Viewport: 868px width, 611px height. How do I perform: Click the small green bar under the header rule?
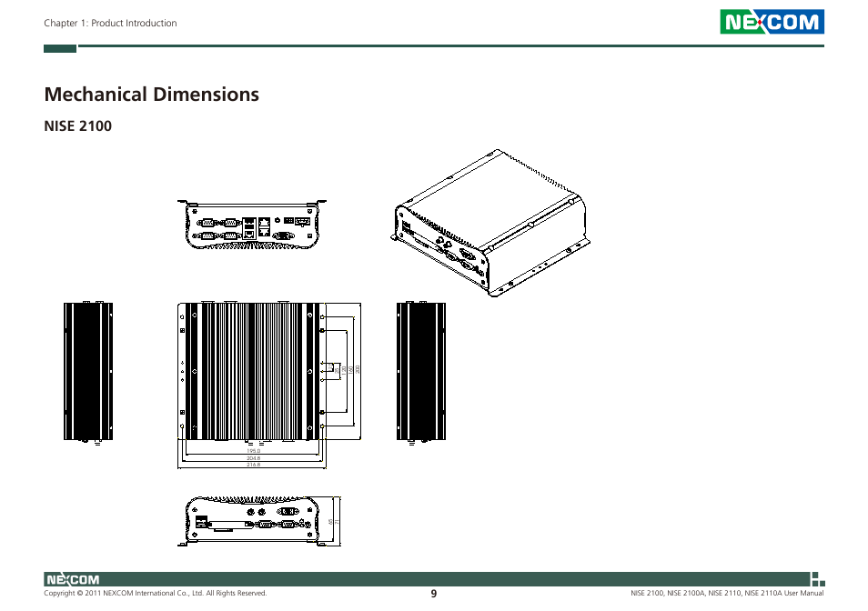coord(58,49)
